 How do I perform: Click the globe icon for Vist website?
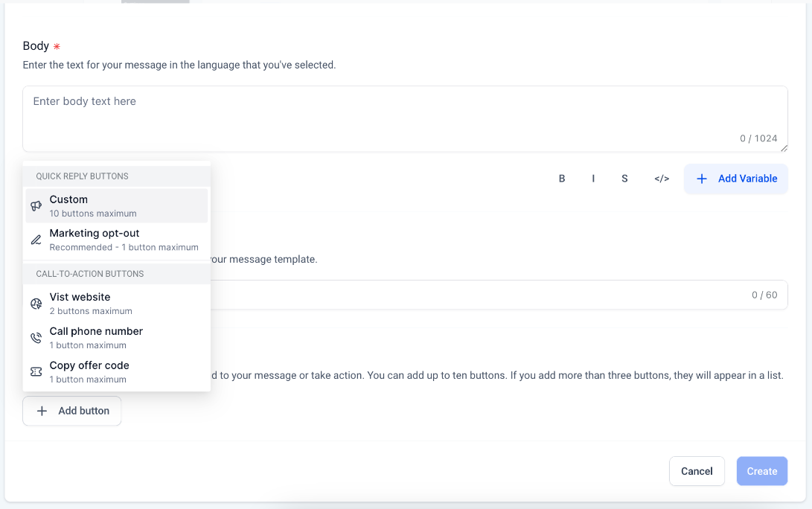[x=36, y=304]
